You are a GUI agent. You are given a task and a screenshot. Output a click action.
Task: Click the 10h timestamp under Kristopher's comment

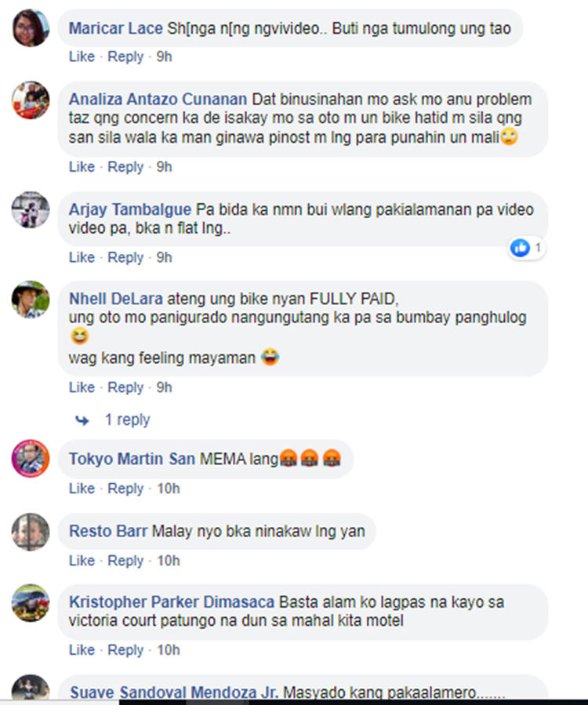168,650
